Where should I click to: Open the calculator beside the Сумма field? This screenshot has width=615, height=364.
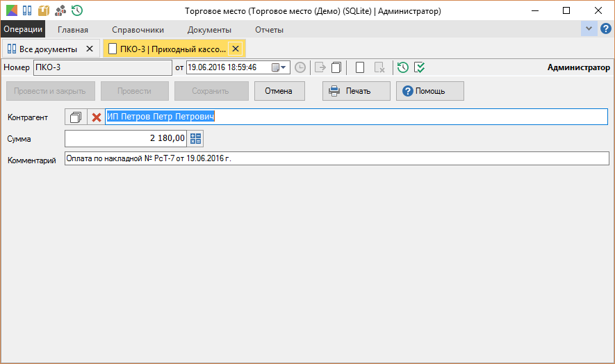point(195,138)
